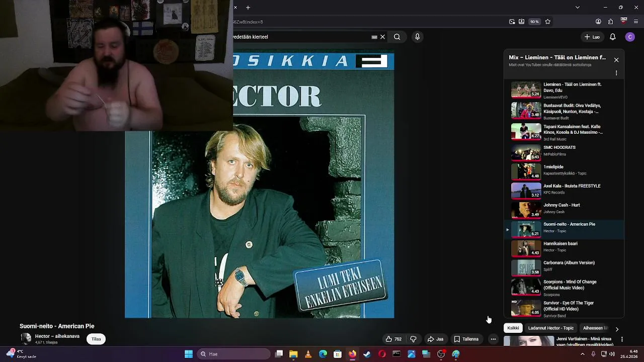This screenshot has width=644, height=362.
Task: Open Opera browser from the taskbar
Action: 382,354
